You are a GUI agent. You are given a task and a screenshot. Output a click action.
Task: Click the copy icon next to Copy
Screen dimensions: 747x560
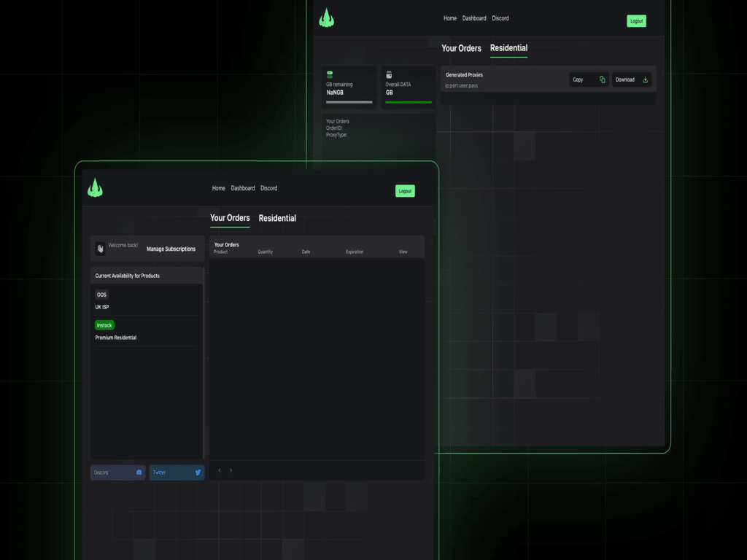pos(602,79)
